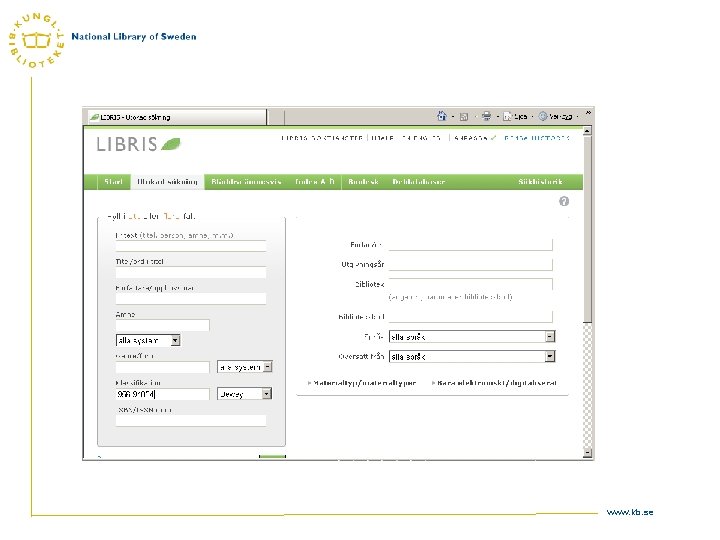720x540 pixels.
Task: Open the Index A-Ö tab
Action: 315,182
